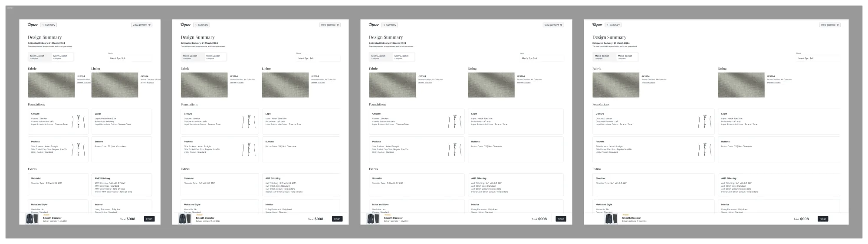
Task: Click the Lining swatch image in first artboard
Action: 115,85
